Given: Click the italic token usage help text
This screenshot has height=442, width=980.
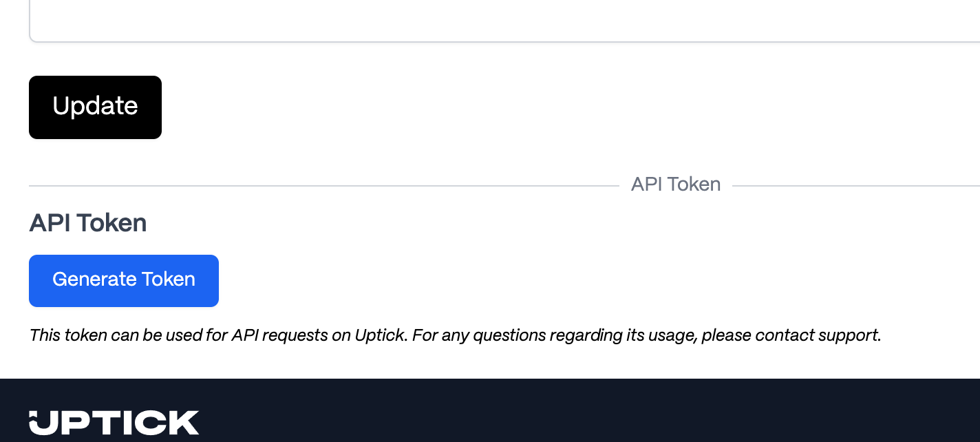Looking at the screenshot, I should 454,335.
